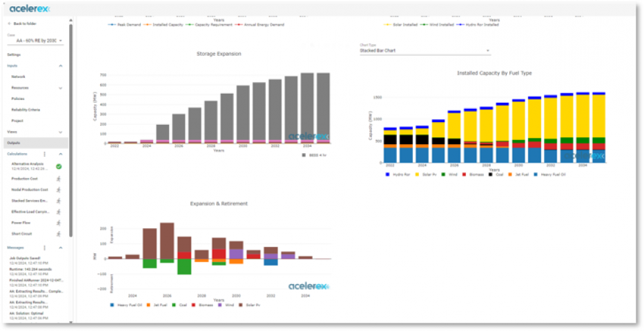Open the Case selection dropdown
This screenshot has height=331, width=644.
[35, 41]
